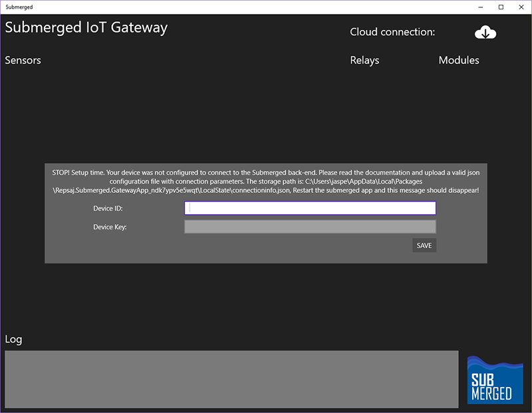Maximize the Submerged window
This screenshot has height=413, width=532.
501,7
